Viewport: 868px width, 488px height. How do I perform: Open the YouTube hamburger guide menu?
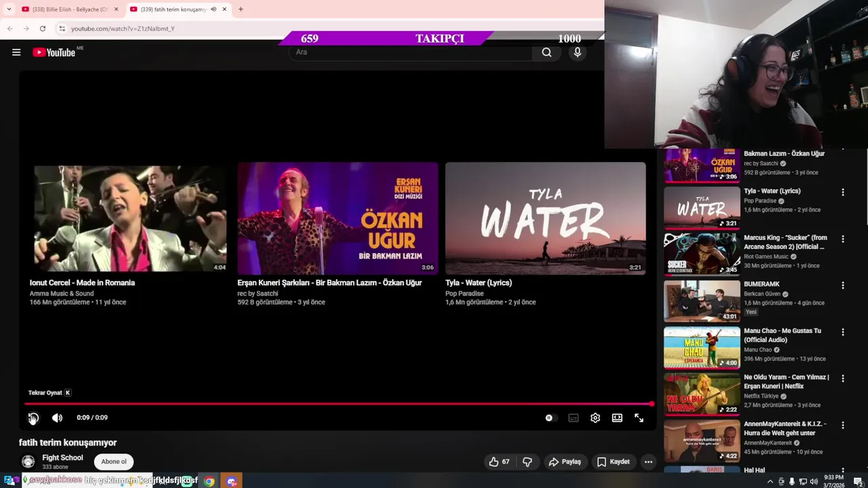16,52
